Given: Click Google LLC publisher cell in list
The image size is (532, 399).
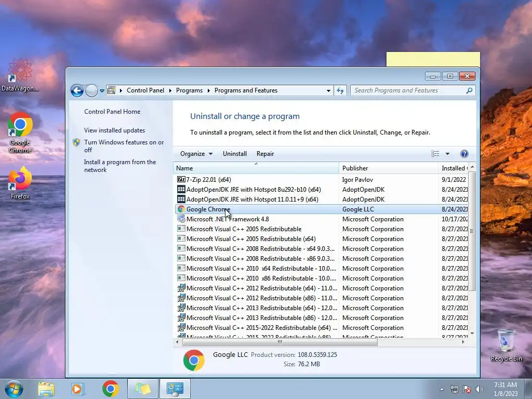Looking at the screenshot, I should [358, 209].
